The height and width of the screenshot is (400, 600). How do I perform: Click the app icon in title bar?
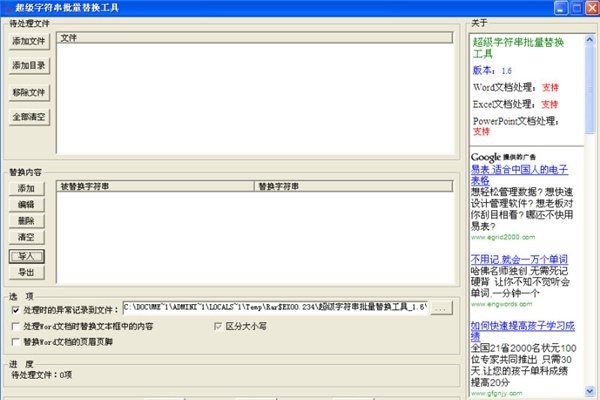[7, 8]
